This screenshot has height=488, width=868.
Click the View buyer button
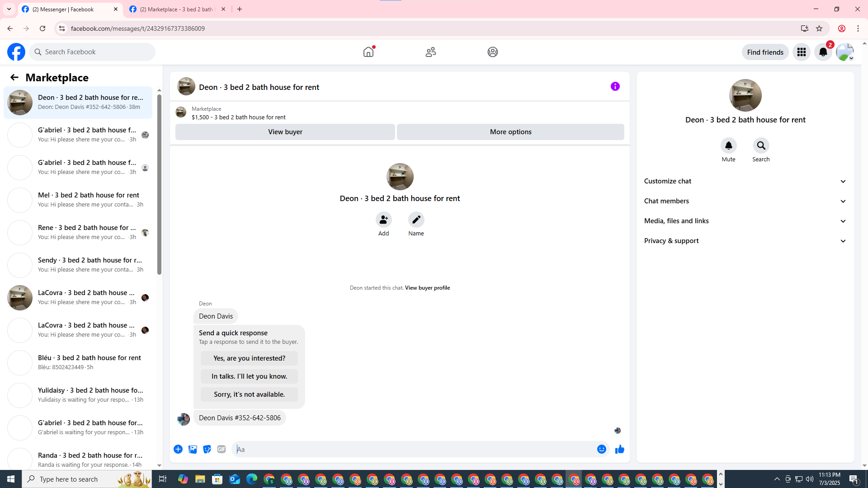[285, 132]
